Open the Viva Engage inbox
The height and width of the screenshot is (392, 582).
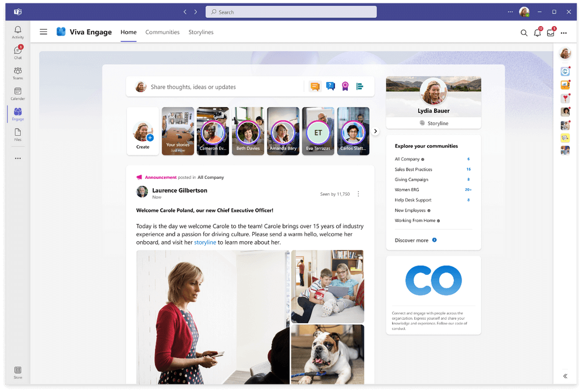[550, 33]
